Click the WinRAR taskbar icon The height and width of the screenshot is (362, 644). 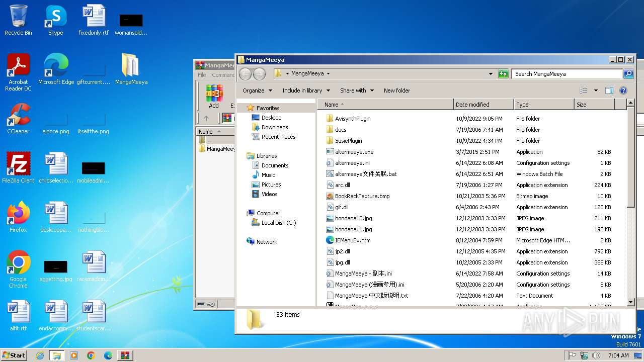click(x=125, y=355)
